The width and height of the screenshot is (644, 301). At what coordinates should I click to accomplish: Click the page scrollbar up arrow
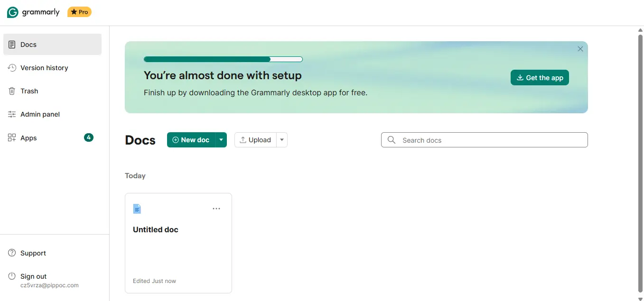pyautogui.click(x=640, y=30)
